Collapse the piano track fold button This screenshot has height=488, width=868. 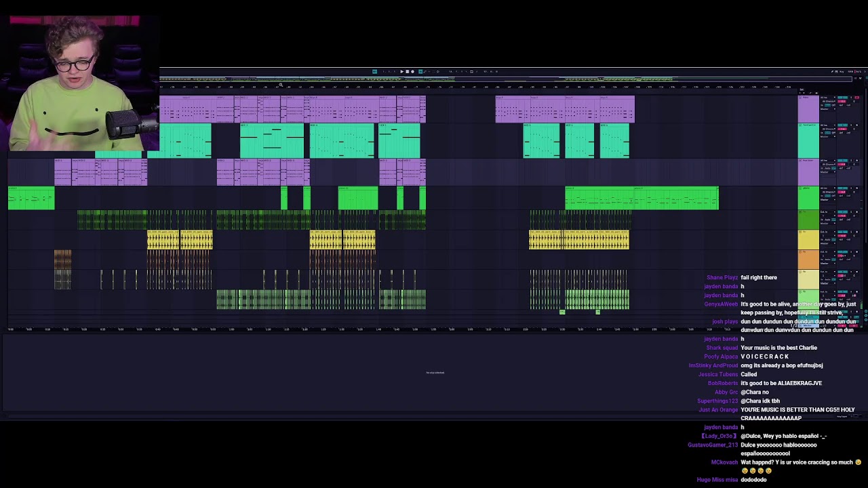coord(800,188)
